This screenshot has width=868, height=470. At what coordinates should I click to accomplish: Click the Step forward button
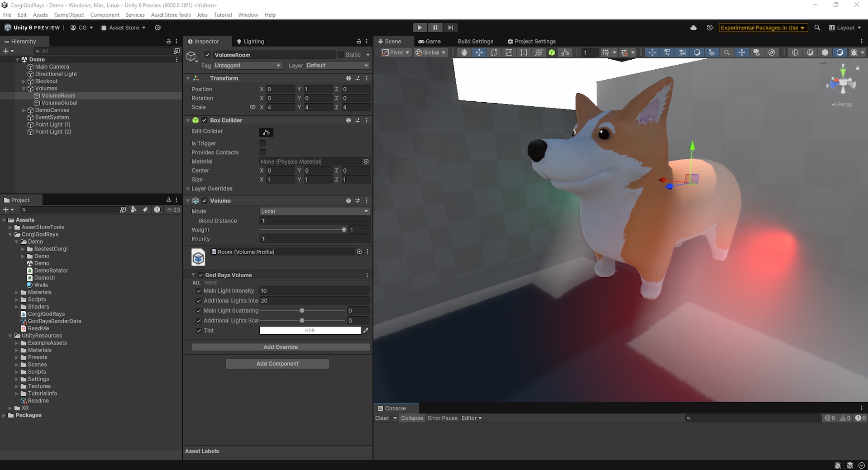coord(450,28)
